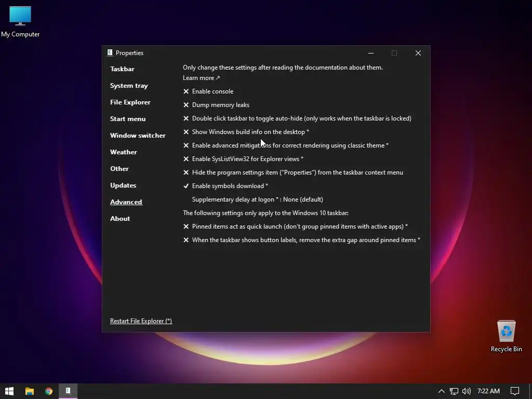Show hidden system tray icons
Screen dimensions: 532x399
[x=442, y=391]
